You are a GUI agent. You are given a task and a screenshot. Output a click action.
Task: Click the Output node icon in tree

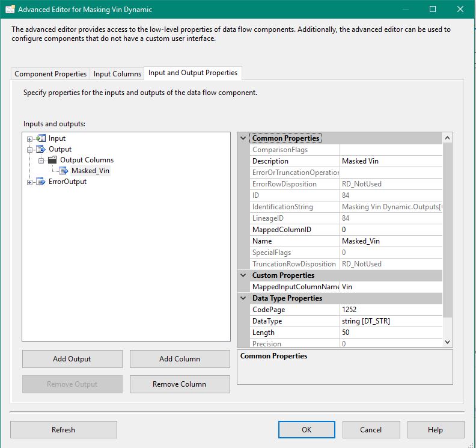[x=41, y=149]
